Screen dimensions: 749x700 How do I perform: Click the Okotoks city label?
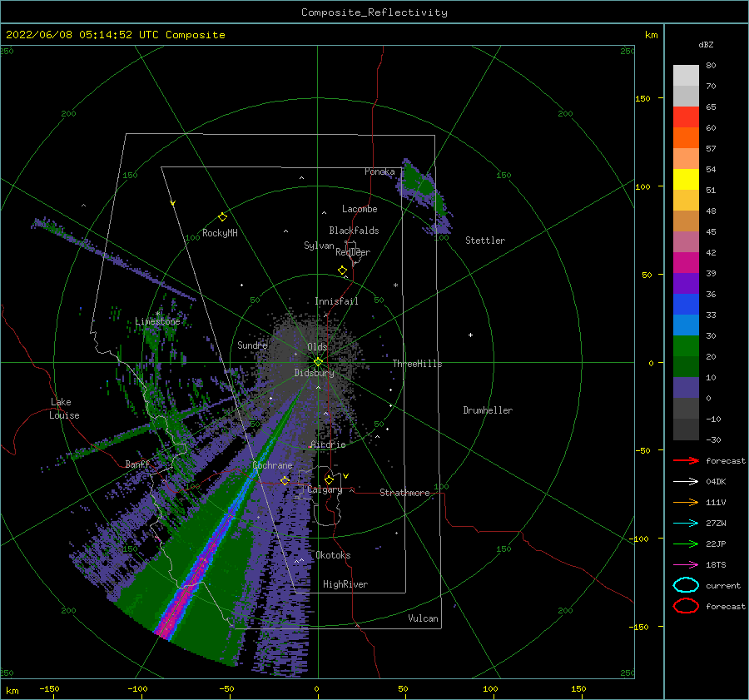pos(333,556)
